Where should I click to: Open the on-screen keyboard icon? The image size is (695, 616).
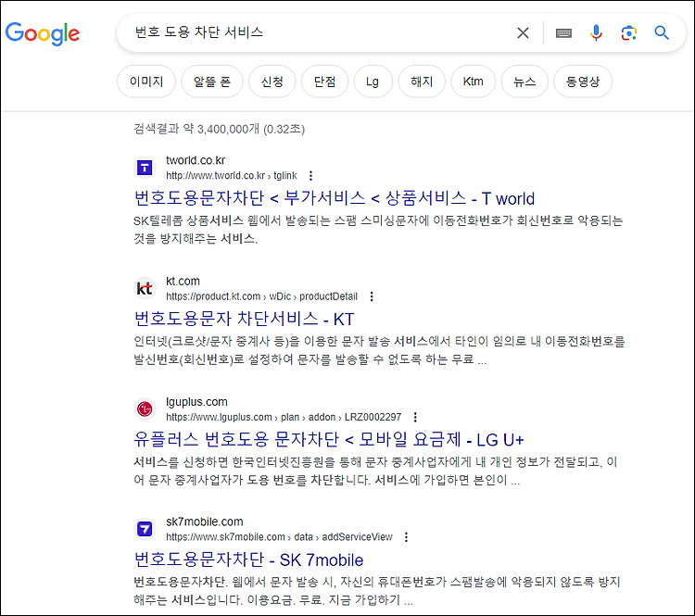pos(563,32)
